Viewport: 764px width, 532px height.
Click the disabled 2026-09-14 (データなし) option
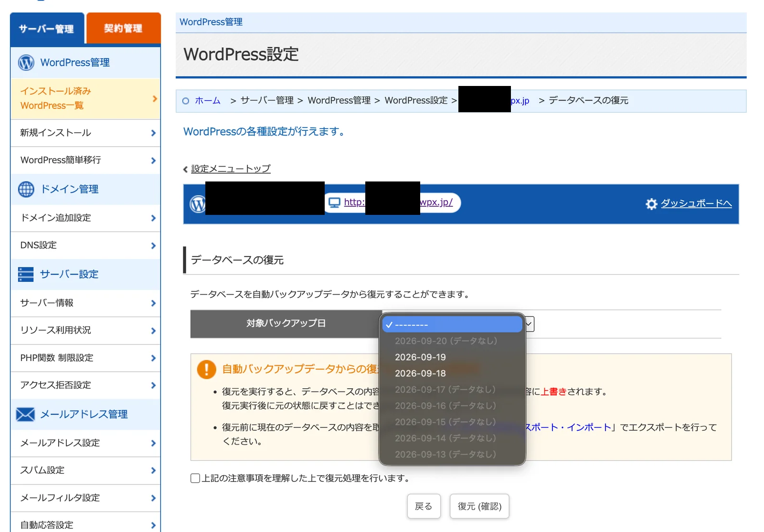point(452,438)
